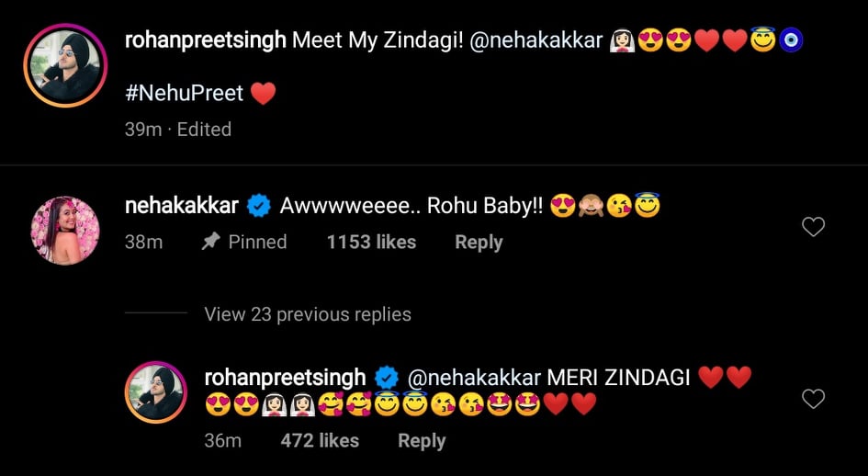Screen dimensions: 868x476
Task: Open the @nehakakkar mention in the caption
Action: [x=535, y=41]
